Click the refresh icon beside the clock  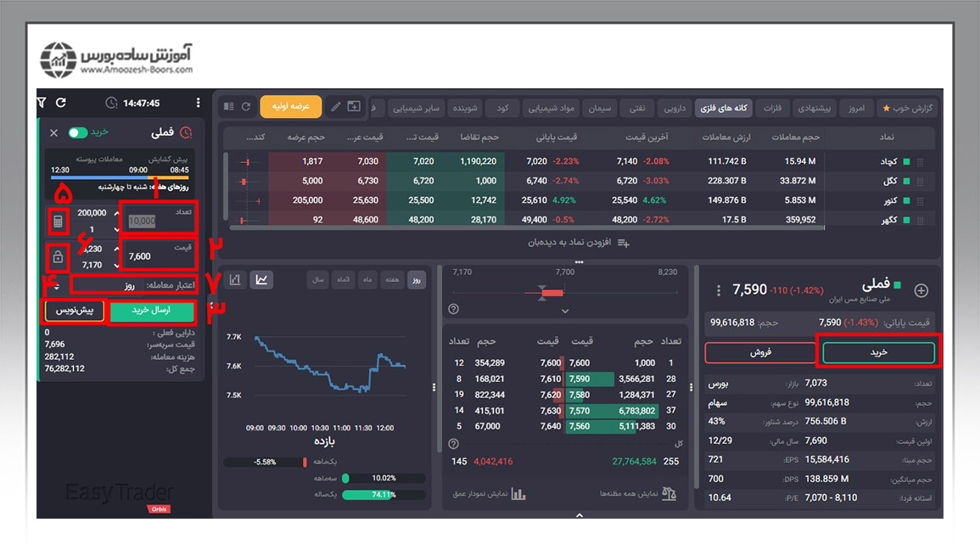pos(61,103)
